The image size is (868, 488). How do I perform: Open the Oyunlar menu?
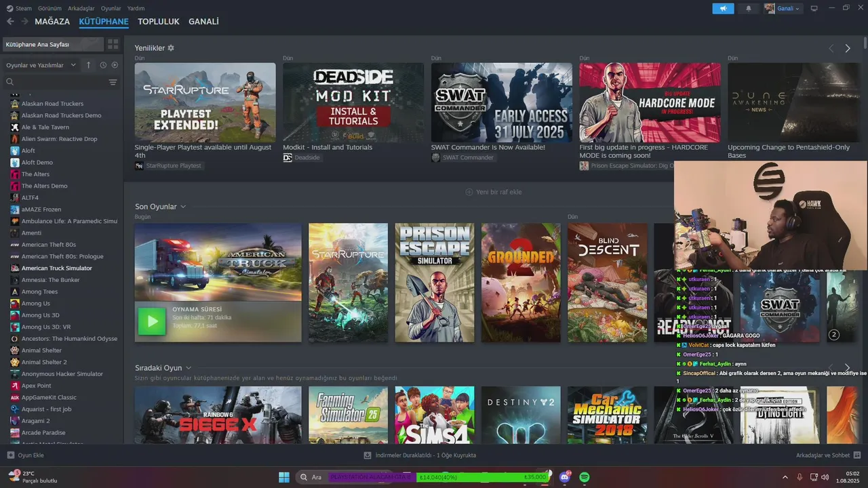point(111,8)
